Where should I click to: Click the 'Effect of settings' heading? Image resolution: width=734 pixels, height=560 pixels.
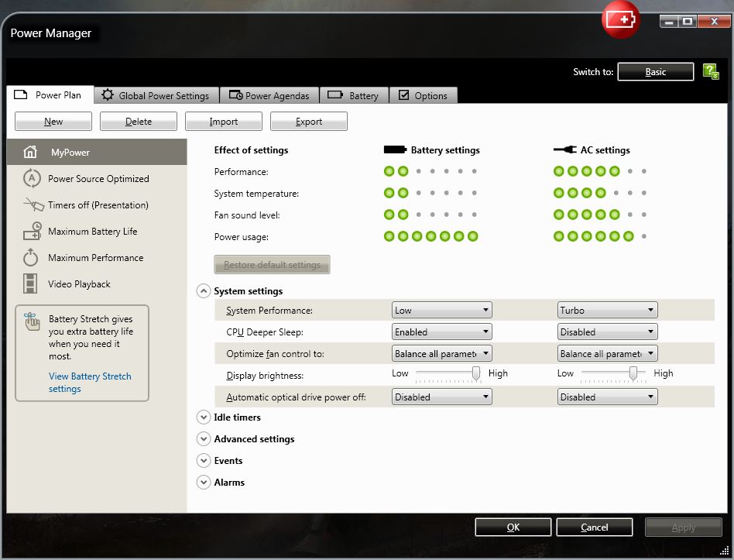(x=252, y=149)
